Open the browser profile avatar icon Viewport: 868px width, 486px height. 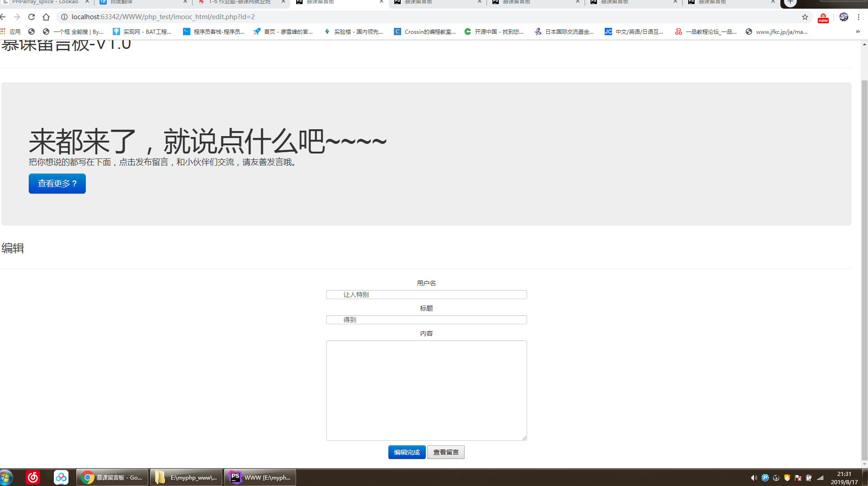[x=844, y=17]
